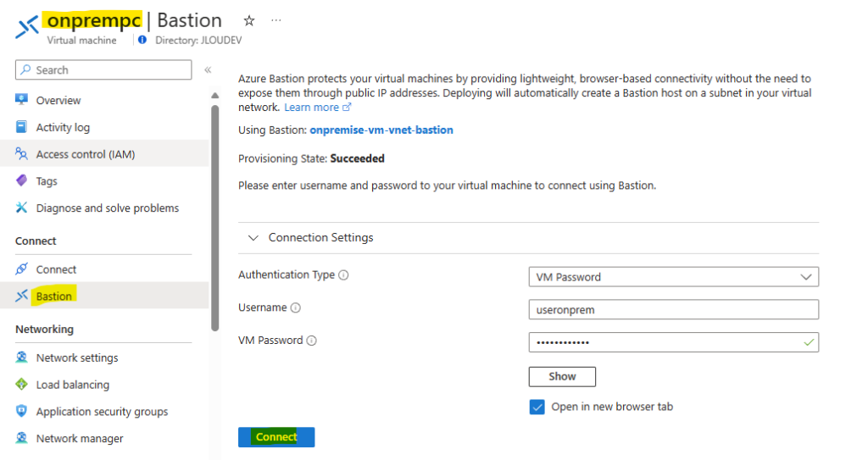Open the ellipsis more-options menu in header
This screenshot has height=460, width=868.
click(x=275, y=20)
